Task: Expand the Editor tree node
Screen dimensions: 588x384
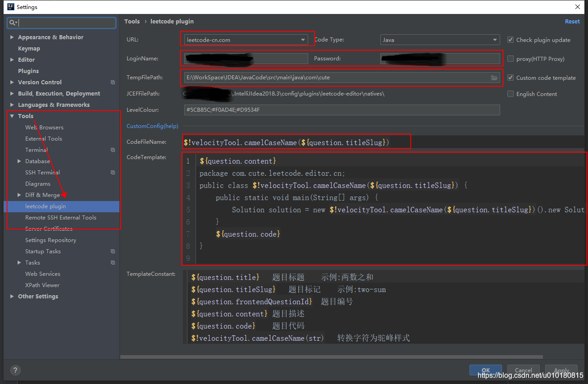Action: 12,59
